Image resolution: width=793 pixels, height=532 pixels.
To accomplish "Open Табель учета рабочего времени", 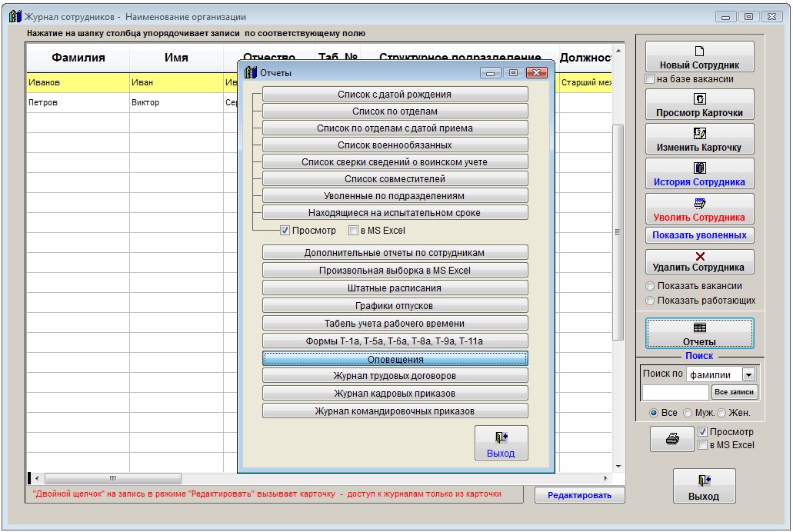I will [395, 323].
